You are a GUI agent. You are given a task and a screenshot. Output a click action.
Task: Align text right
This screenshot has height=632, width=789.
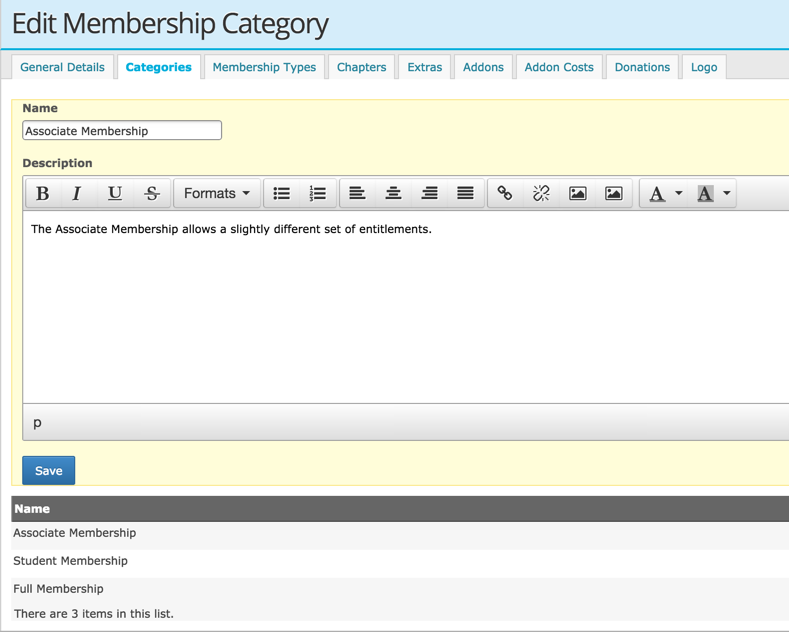click(429, 193)
